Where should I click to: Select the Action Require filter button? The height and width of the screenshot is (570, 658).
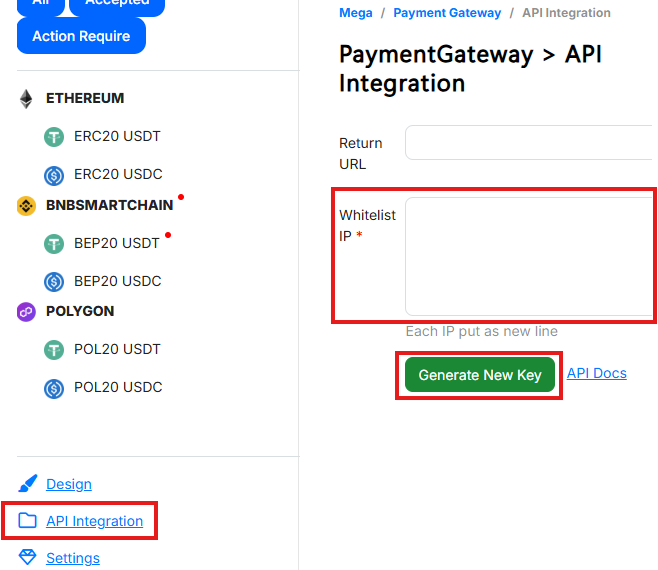point(81,36)
